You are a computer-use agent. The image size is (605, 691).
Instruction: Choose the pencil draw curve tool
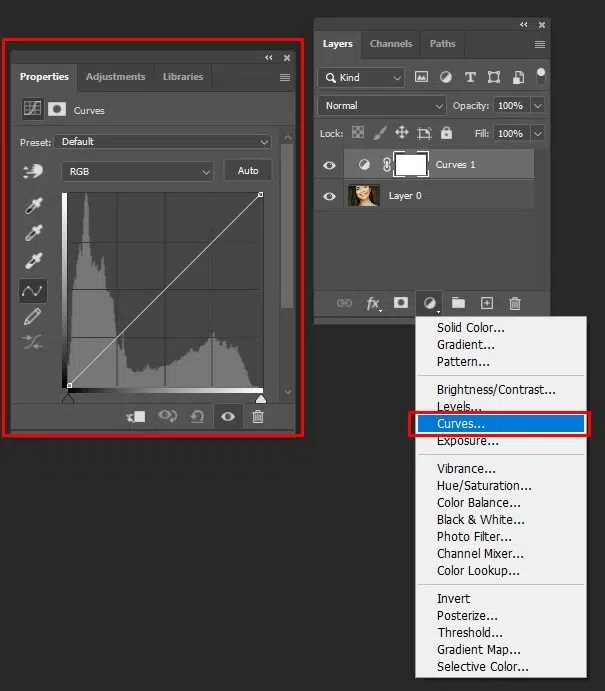tap(33, 317)
